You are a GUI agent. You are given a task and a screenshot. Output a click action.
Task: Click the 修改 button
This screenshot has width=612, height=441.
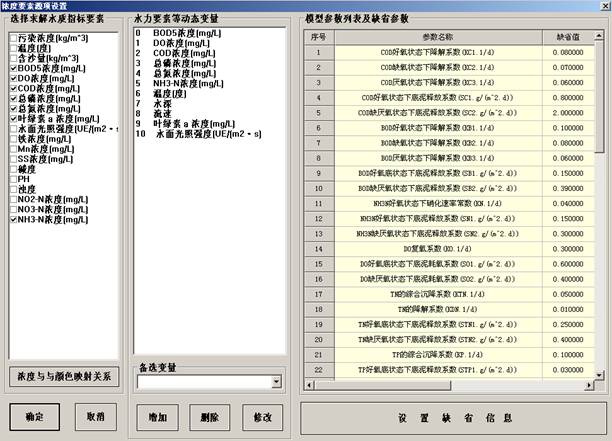coord(262,415)
